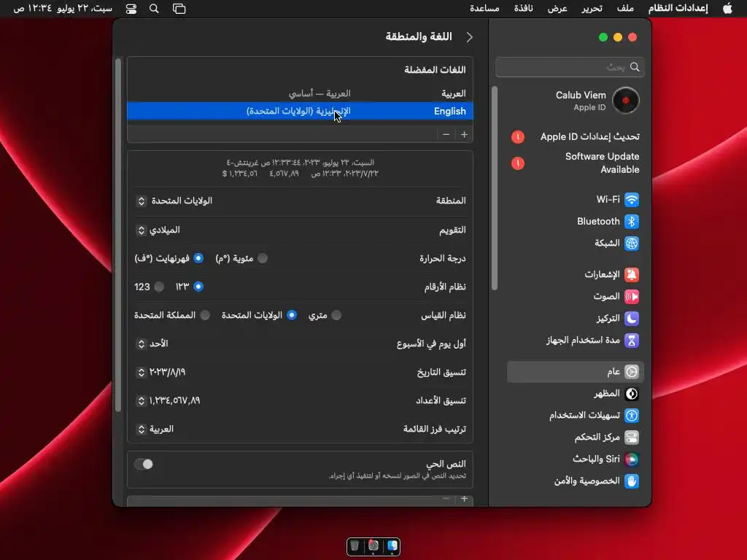Open مدة استخدام الجهاز hourglass icon
This screenshot has height=560, width=747.
click(x=631, y=341)
